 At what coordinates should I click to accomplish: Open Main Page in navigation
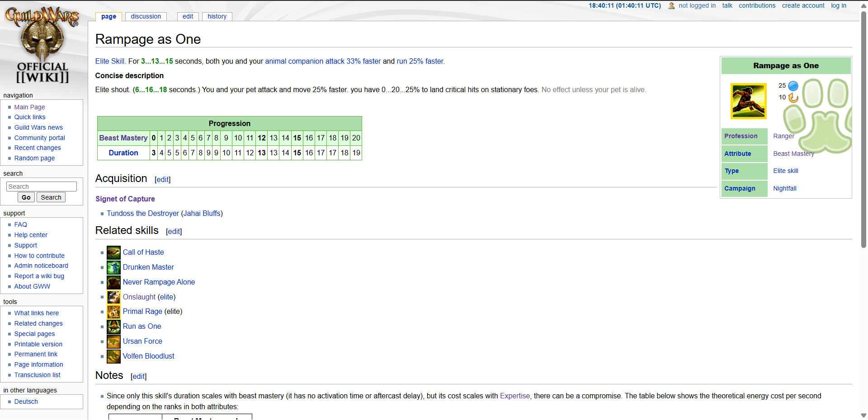tap(29, 107)
